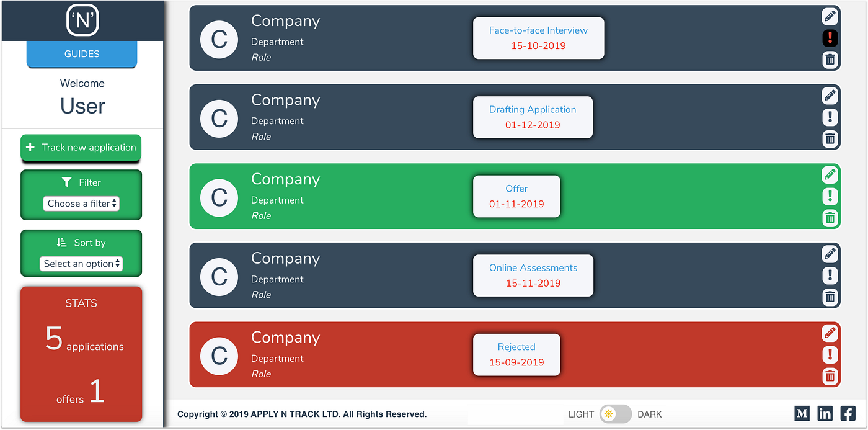The height and width of the screenshot is (430, 868).
Task: Click the empty input field next to LIGHT
Action: 515,414
